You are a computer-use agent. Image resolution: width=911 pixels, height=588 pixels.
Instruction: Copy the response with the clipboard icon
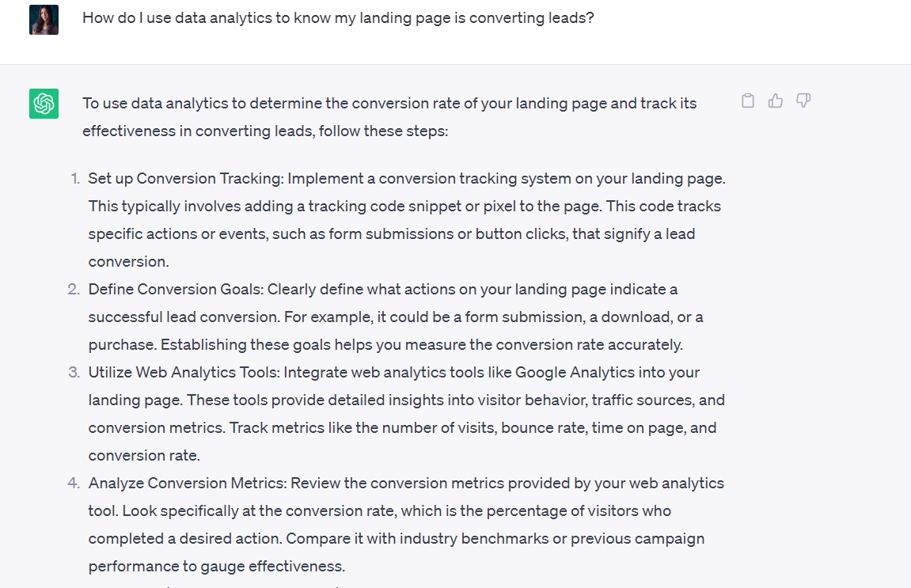click(747, 101)
